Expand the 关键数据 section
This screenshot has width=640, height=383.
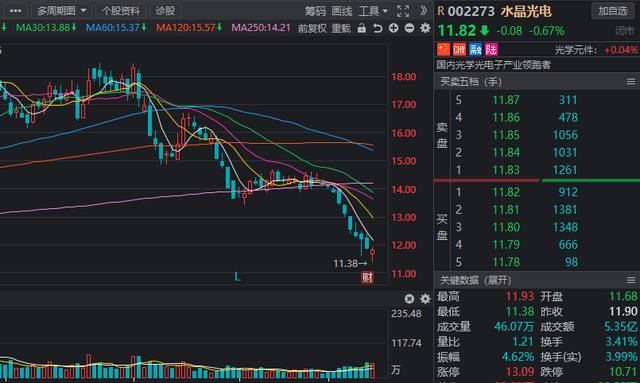(476, 281)
